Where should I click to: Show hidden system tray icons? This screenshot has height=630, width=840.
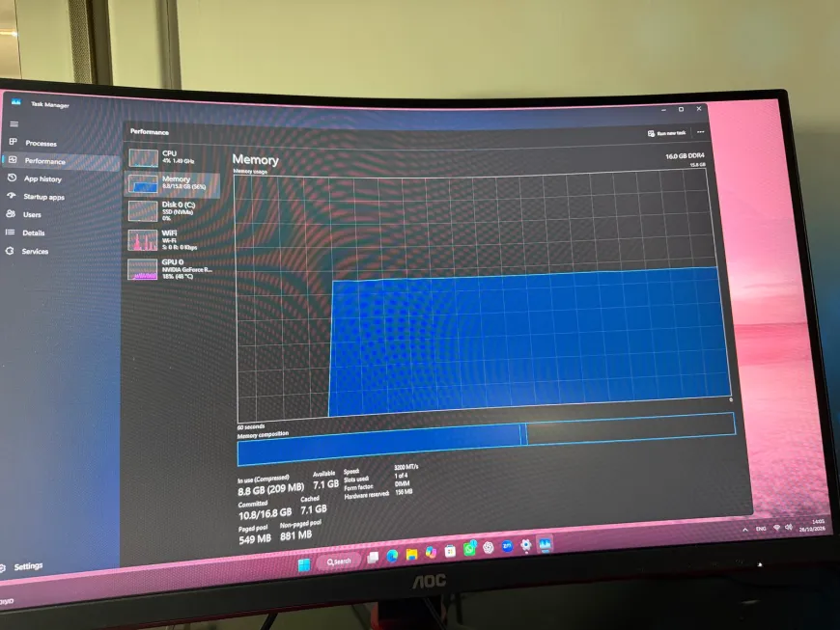pos(745,530)
